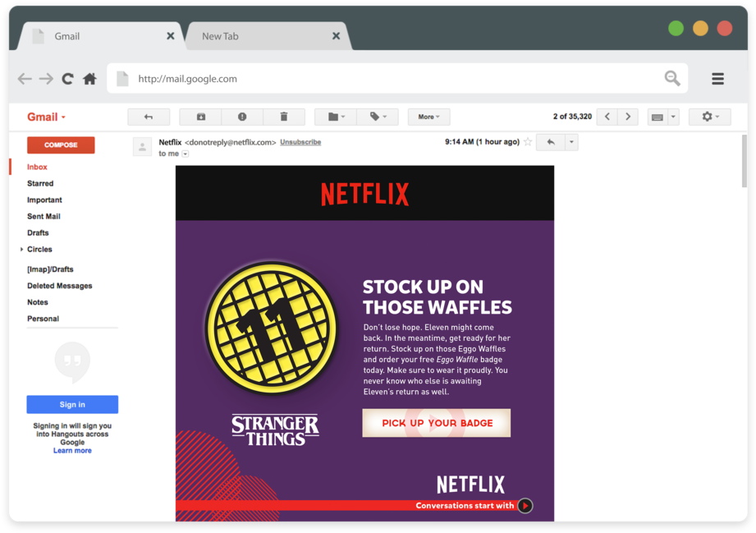Open the Important folder
Screen dimensions: 756x533
point(44,200)
